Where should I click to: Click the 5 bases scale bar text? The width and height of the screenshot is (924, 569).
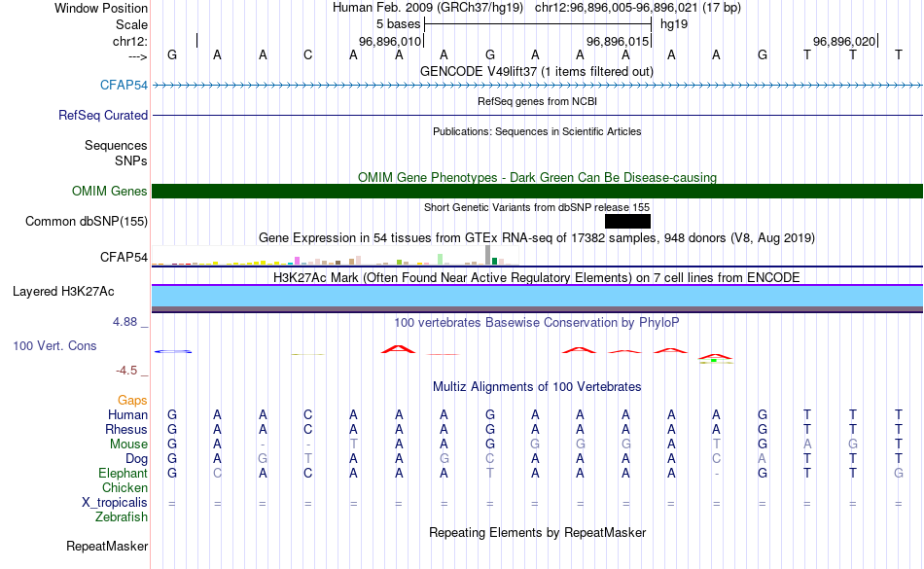(399, 24)
